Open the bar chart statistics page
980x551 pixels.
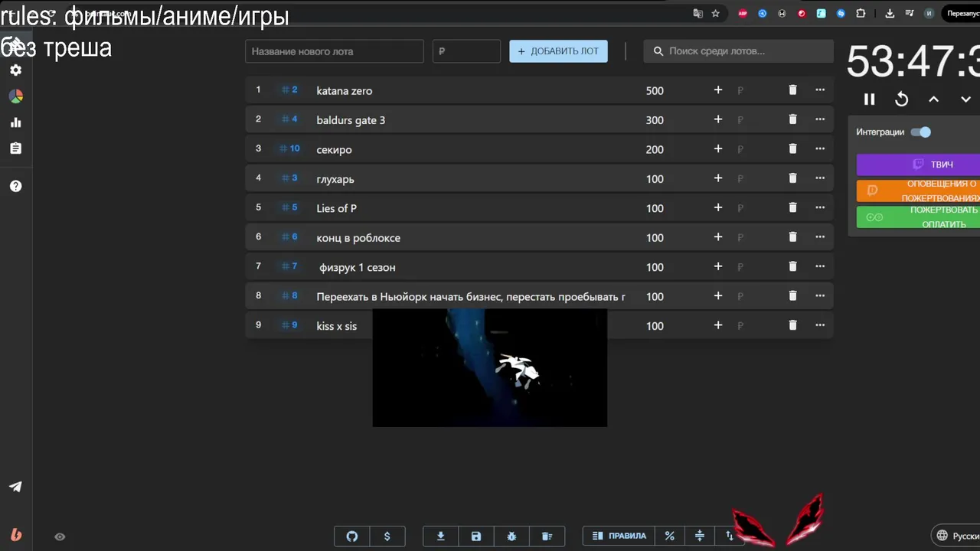[15, 122]
